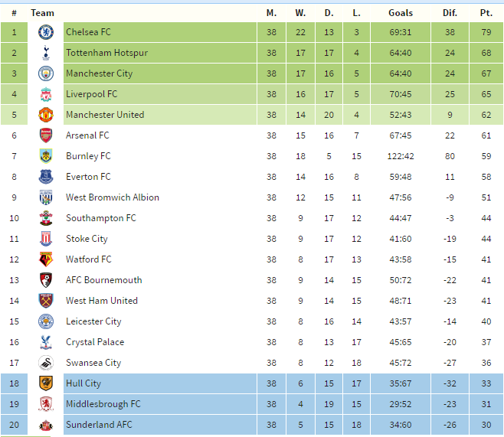Screen dimensions: 504x437
Task: Click the Team column header
Action: point(43,13)
